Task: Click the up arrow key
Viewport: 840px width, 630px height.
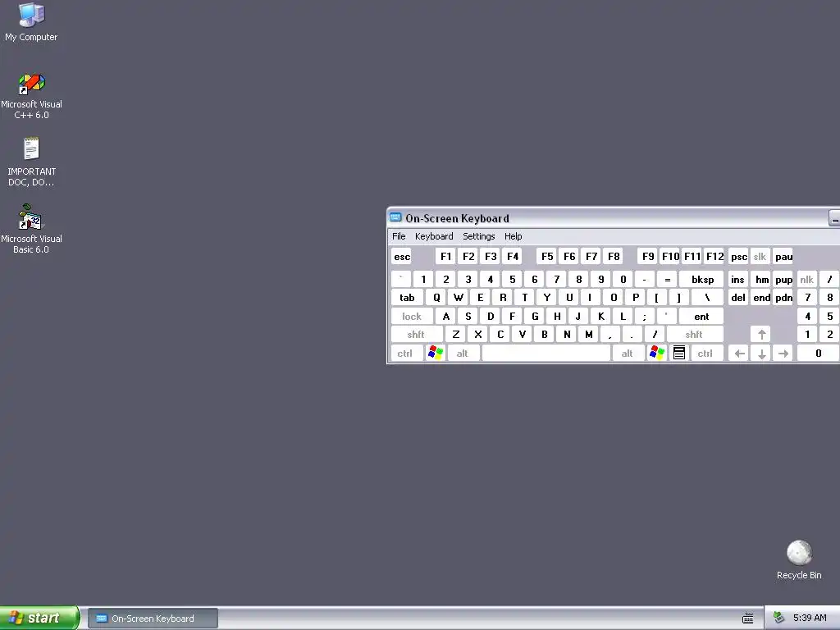Action: (761, 335)
